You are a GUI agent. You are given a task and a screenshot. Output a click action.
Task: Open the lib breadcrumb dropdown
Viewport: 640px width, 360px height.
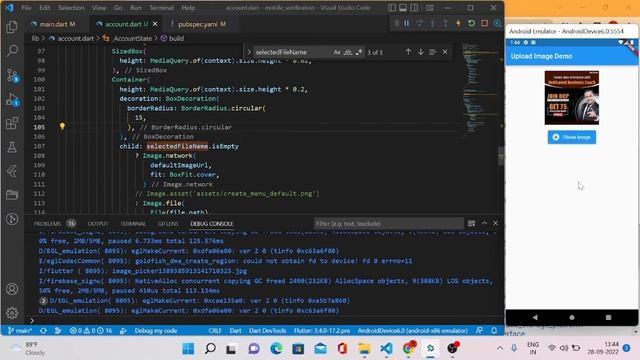click(35, 38)
